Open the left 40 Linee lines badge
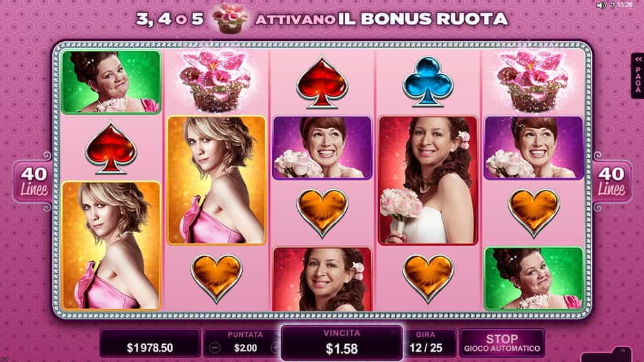Viewport: 644px width, 362px height. click(x=33, y=181)
